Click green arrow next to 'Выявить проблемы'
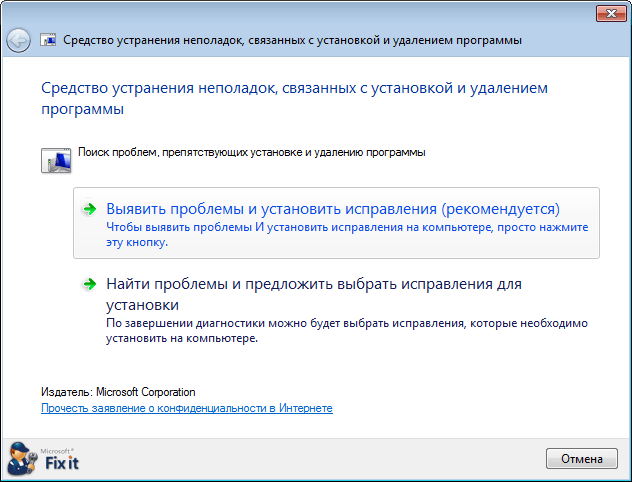Image resolution: width=632 pixels, height=482 pixels. point(89,209)
